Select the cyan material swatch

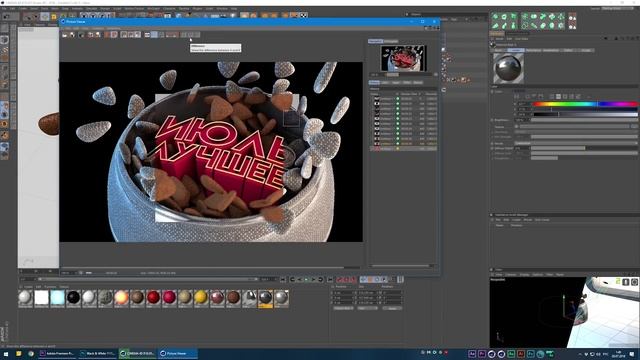pyautogui.click(x=57, y=298)
